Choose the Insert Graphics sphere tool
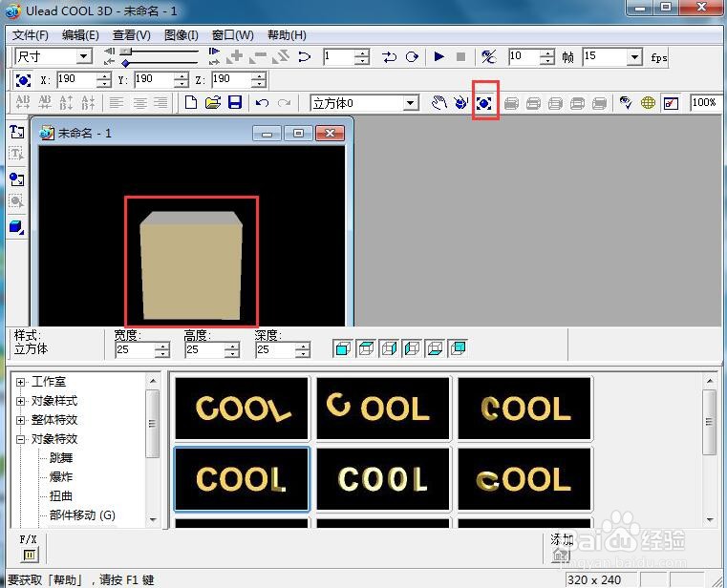The image size is (727, 588). 16,179
